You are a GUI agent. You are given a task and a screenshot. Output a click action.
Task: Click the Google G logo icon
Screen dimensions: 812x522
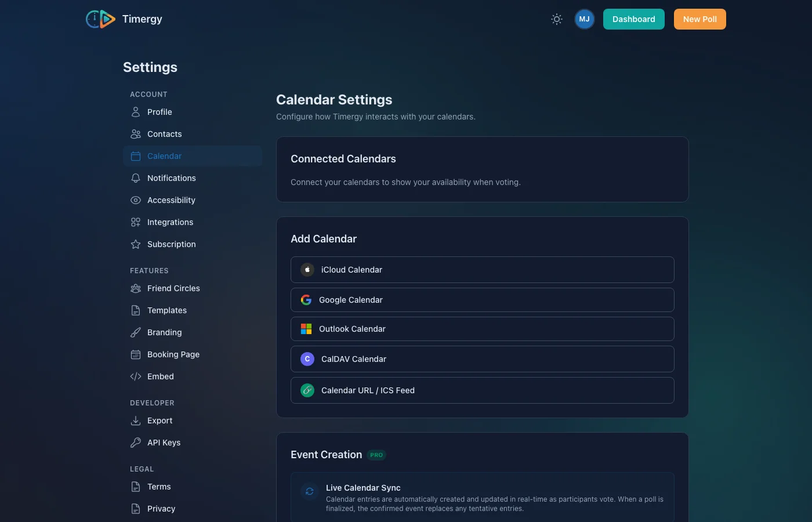tap(306, 300)
